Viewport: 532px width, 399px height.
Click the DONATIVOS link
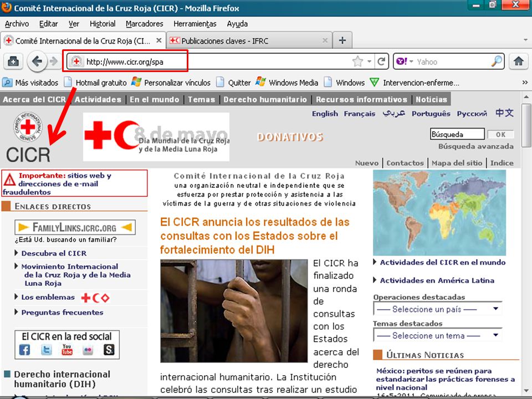pos(290,137)
